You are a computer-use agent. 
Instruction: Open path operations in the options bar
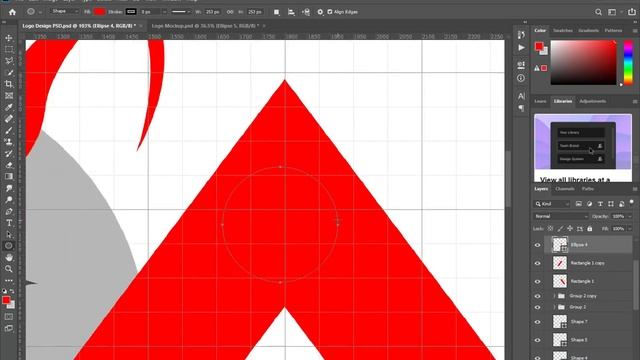point(277,12)
